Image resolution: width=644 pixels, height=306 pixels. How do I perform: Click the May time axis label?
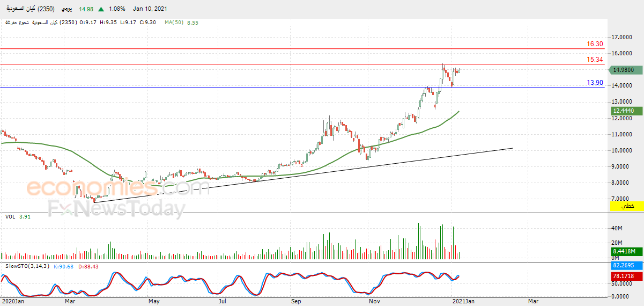point(154,302)
